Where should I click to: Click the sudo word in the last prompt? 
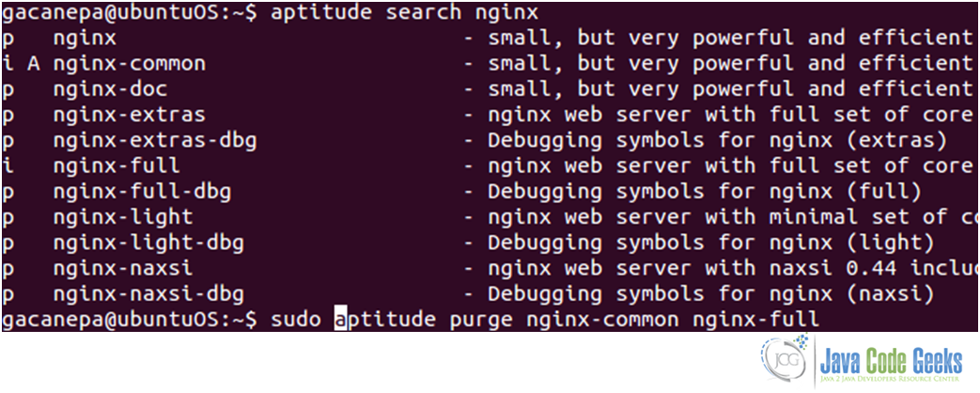(296, 320)
